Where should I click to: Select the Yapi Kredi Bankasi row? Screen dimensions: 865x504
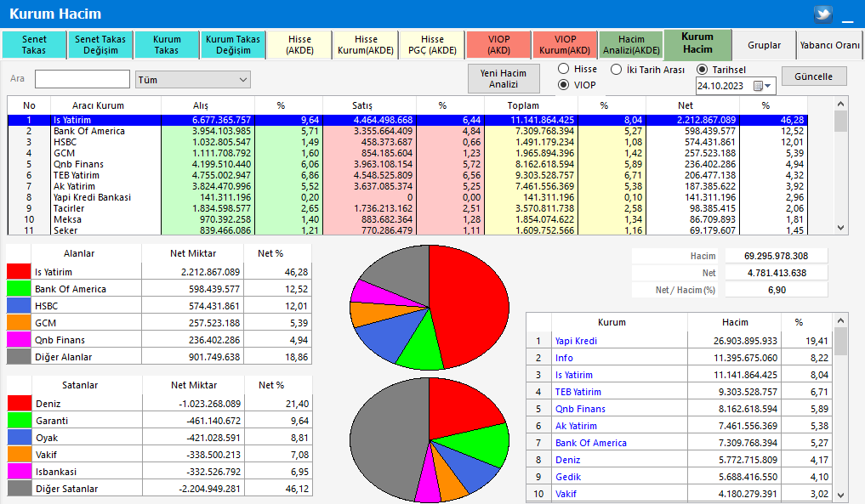tap(407, 197)
